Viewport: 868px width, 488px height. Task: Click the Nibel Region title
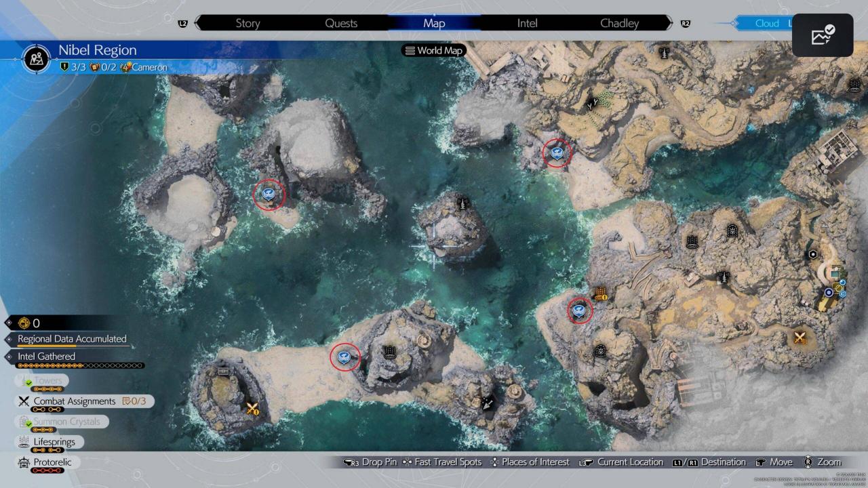(x=97, y=50)
